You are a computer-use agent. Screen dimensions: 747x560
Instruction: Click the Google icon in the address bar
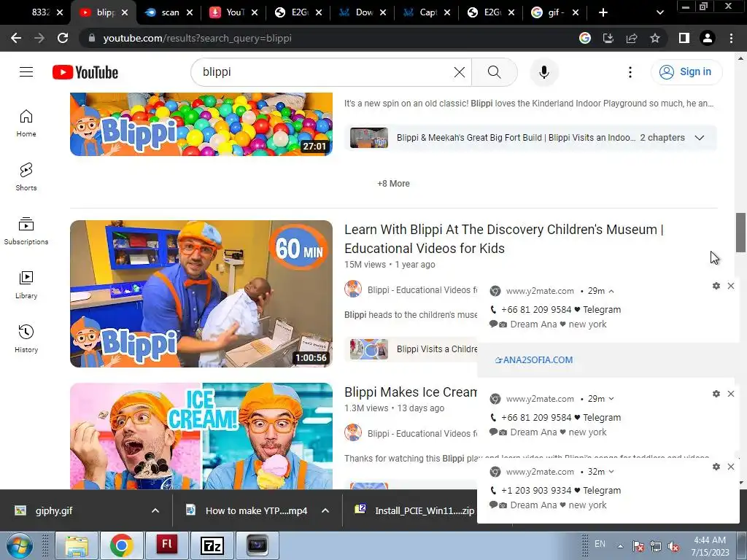pos(585,38)
